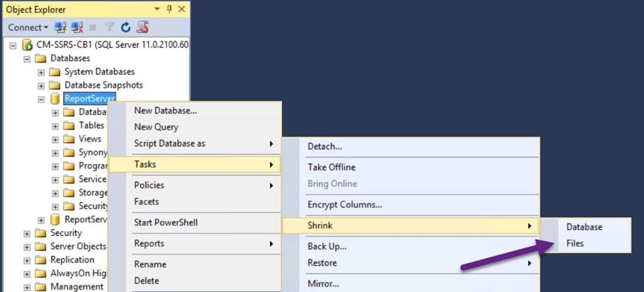Expand the Tables folder node
This screenshot has width=644, height=292.
pyautogui.click(x=55, y=126)
